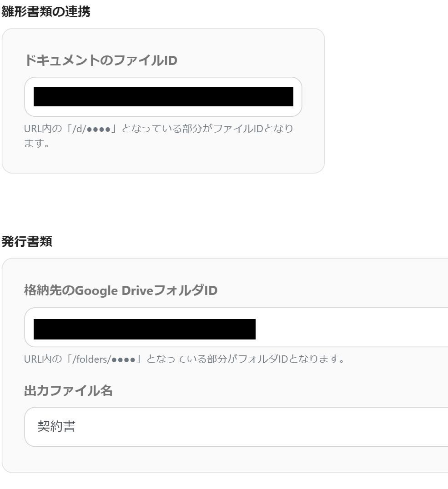The width and height of the screenshot is (448, 489).
Task: Click the word Google Drive in the folder label
Action: click(x=114, y=291)
